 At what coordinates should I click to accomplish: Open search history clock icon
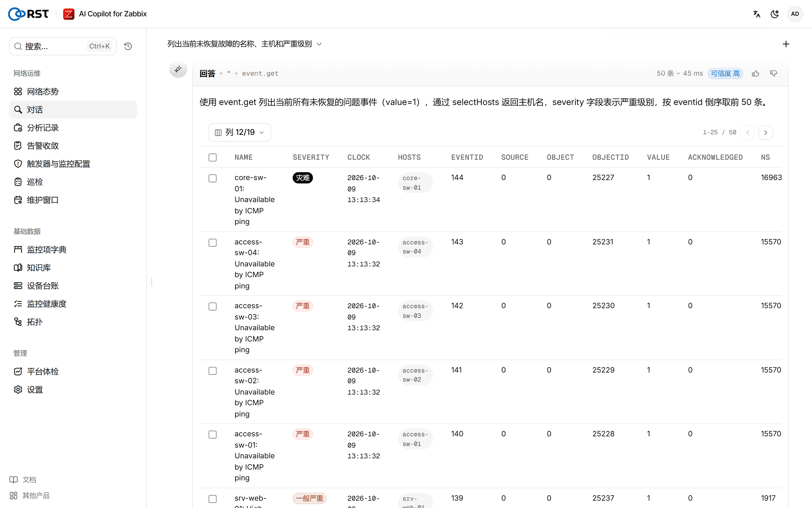click(x=128, y=46)
